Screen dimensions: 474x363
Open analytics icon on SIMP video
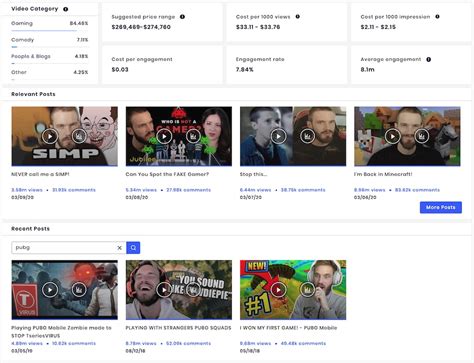point(79,136)
